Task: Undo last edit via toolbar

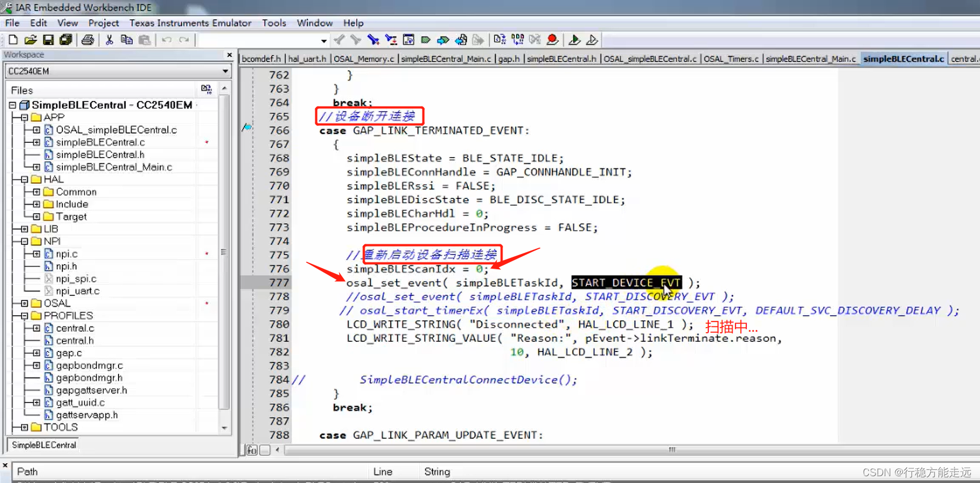Action: tap(166, 40)
